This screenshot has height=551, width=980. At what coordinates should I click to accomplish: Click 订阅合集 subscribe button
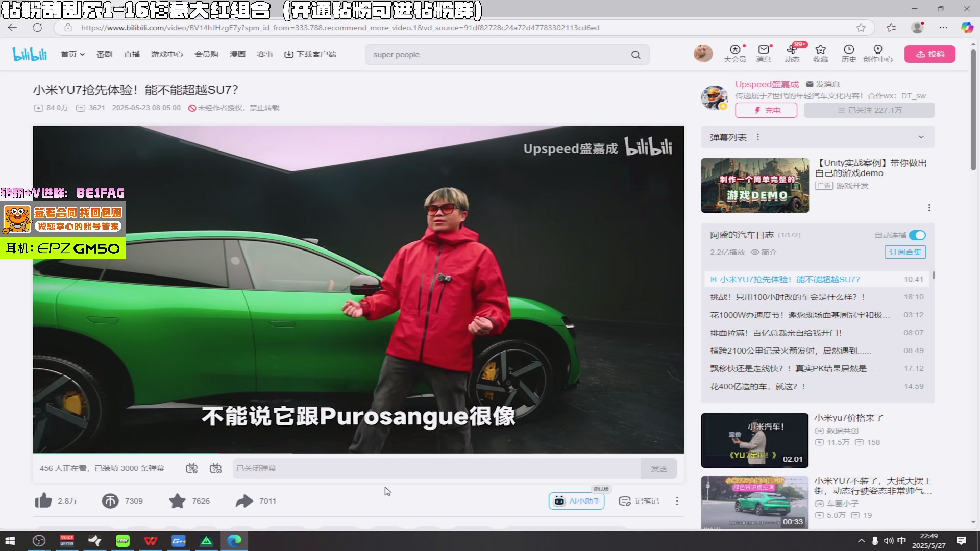(x=905, y=252)
